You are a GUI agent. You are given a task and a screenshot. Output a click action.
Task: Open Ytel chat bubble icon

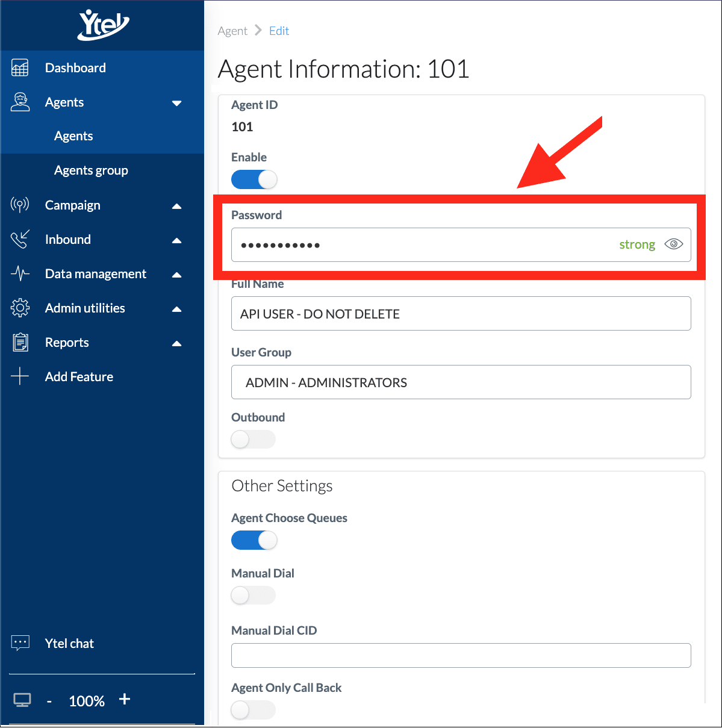[x=20, y=643]
